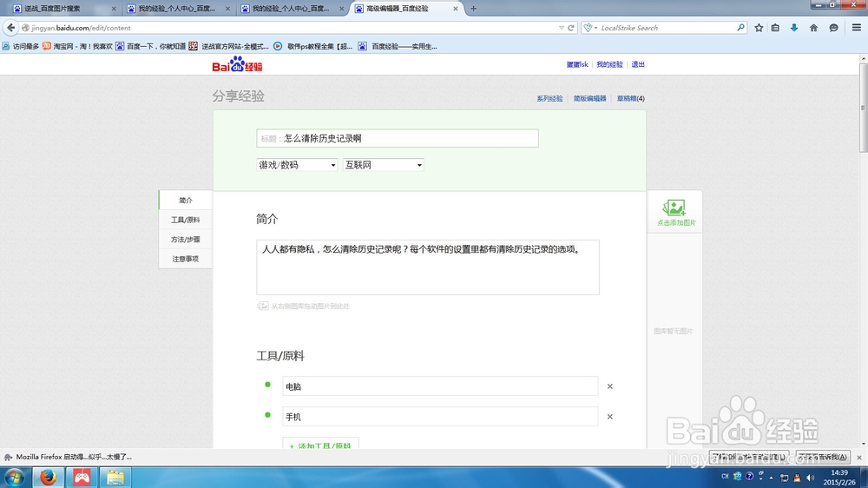868x488 pixels.
Task: Select the 工具/原料 side navigation item
Action: click(x=186, y=220)
